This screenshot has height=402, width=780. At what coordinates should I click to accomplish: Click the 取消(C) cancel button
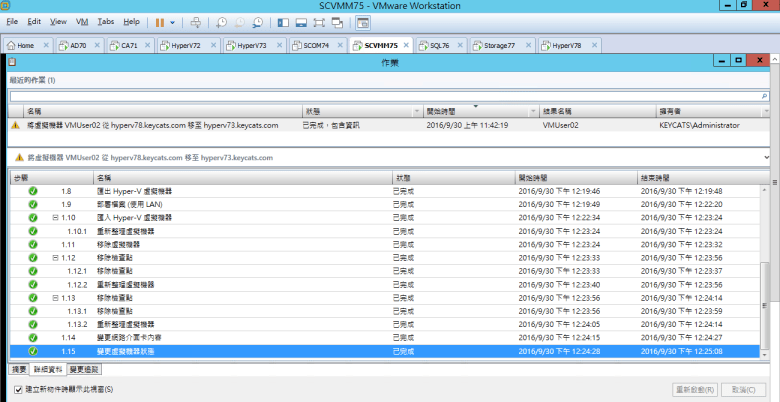pyautogui.click(x=745, y=389)
